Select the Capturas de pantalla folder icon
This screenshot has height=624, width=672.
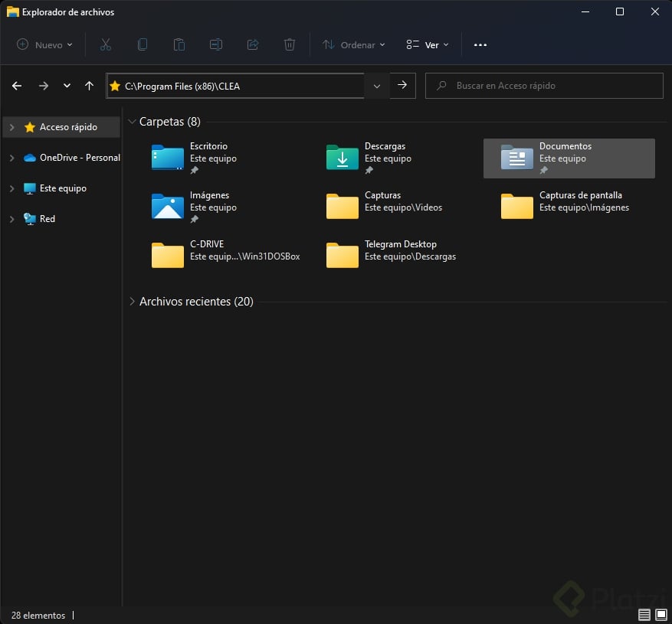coord(517,207)
